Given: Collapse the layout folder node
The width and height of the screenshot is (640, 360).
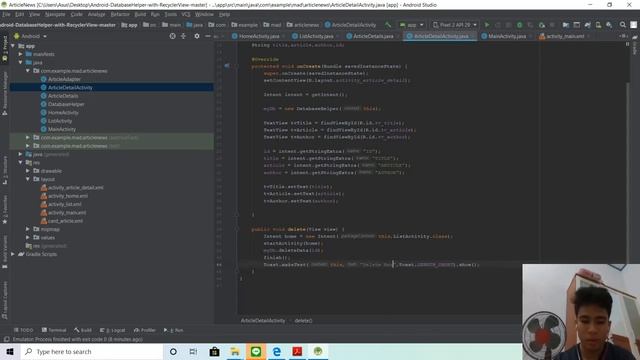Looking at the screenshot, I should pos(28,179).
